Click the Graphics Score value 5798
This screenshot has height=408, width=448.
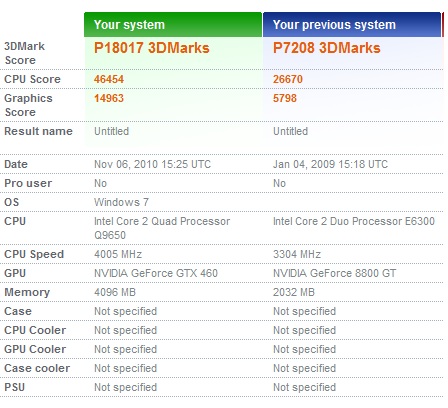click(285, 98)
